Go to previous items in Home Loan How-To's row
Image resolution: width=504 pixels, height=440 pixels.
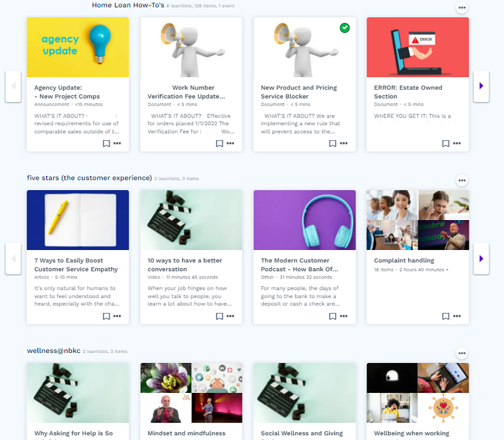pos(13,86)
